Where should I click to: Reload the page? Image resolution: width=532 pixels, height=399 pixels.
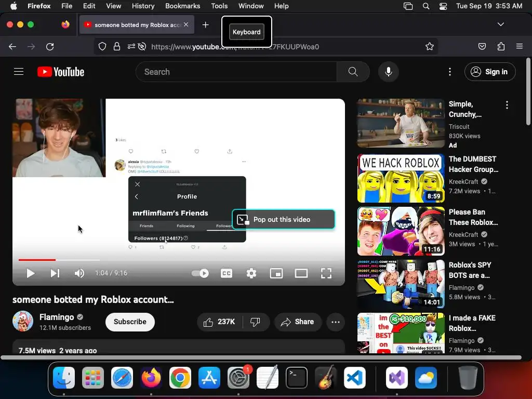(x=50, y=46)
